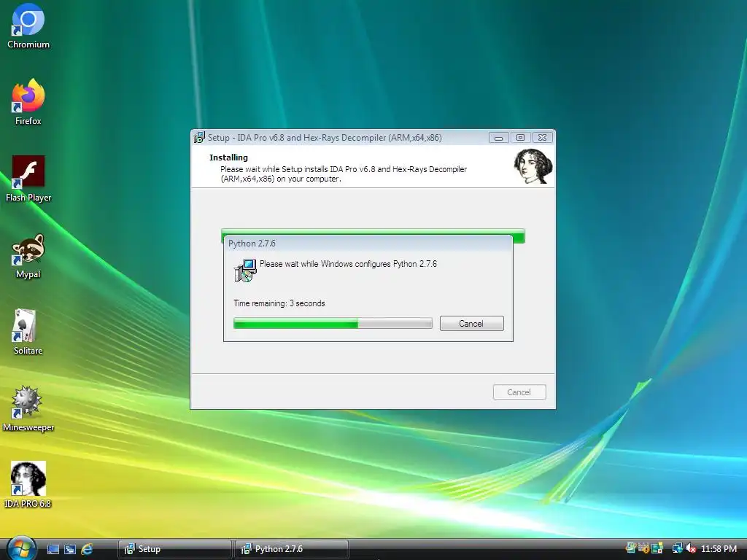Click the muted volume speaker tray icon

pos(691,548)
